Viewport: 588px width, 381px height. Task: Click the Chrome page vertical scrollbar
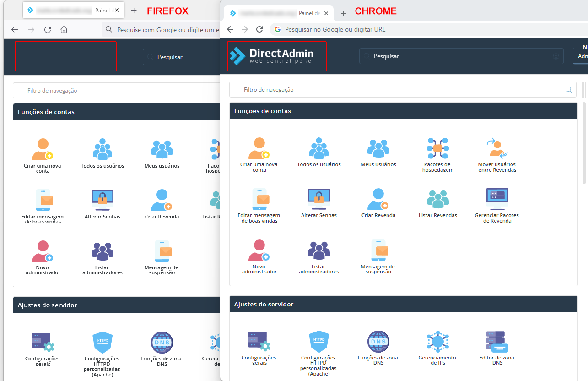click(x=584, y=142)
